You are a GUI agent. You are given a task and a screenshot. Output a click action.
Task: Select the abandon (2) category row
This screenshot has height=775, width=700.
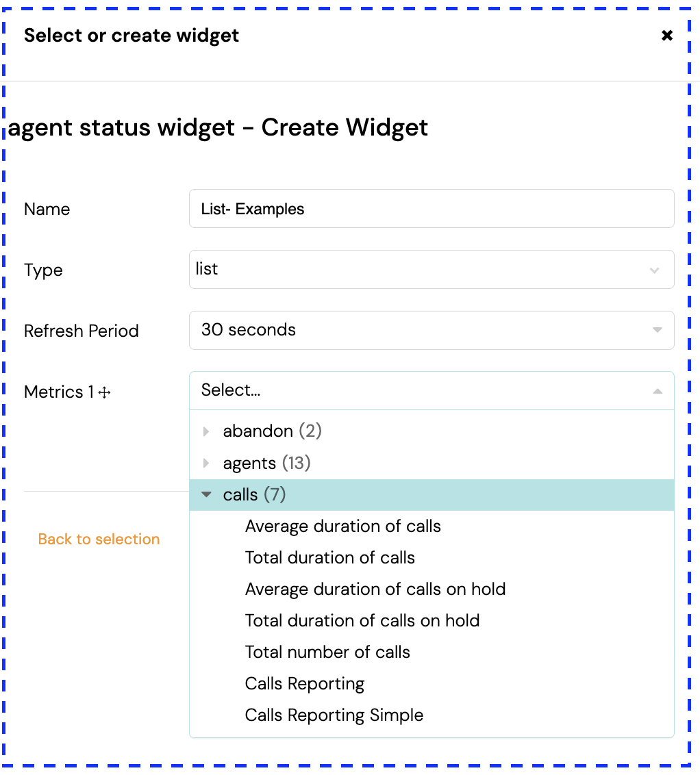(272, 431)
